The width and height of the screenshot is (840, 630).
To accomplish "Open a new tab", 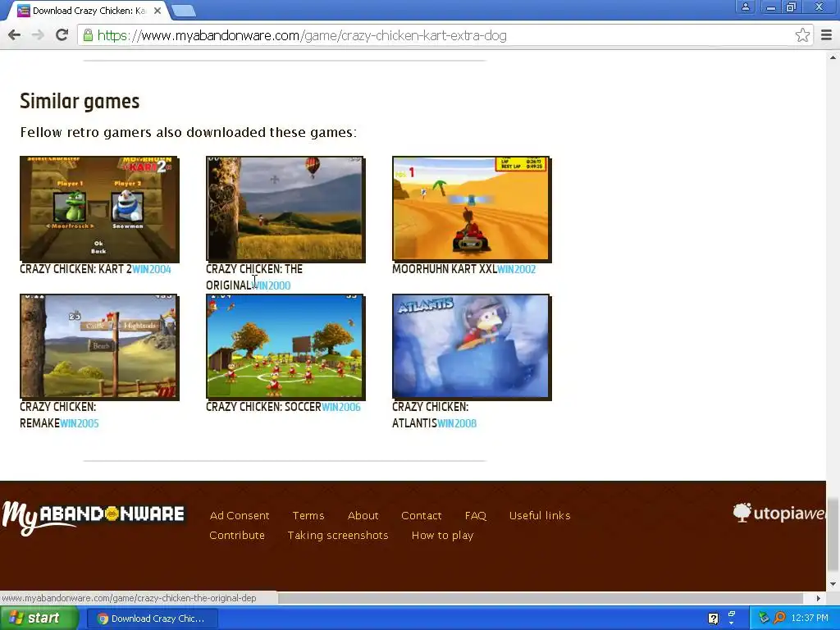I will click(x=184, y=11).
